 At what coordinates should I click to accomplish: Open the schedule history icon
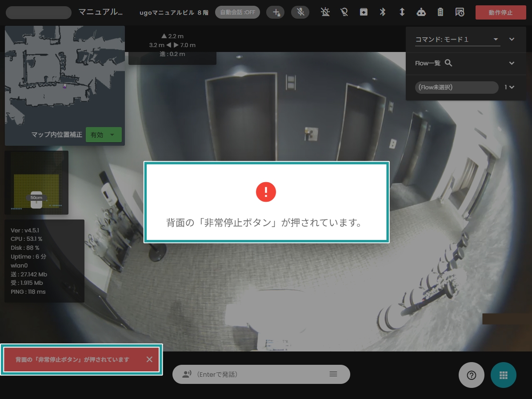(x=460, y=12)
